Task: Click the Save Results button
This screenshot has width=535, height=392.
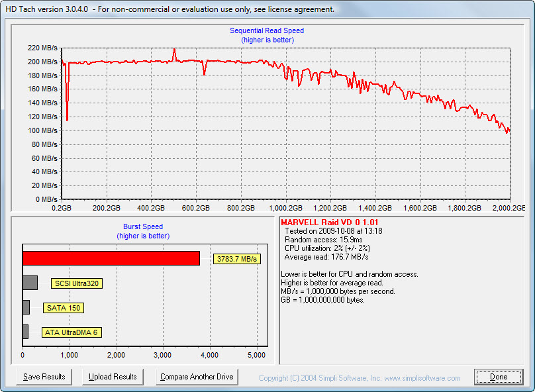Action: (x=44, y=377)
